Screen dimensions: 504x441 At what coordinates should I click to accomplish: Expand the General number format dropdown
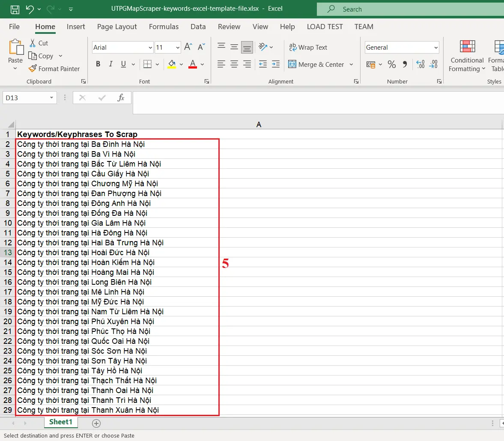tap(436, 48)
